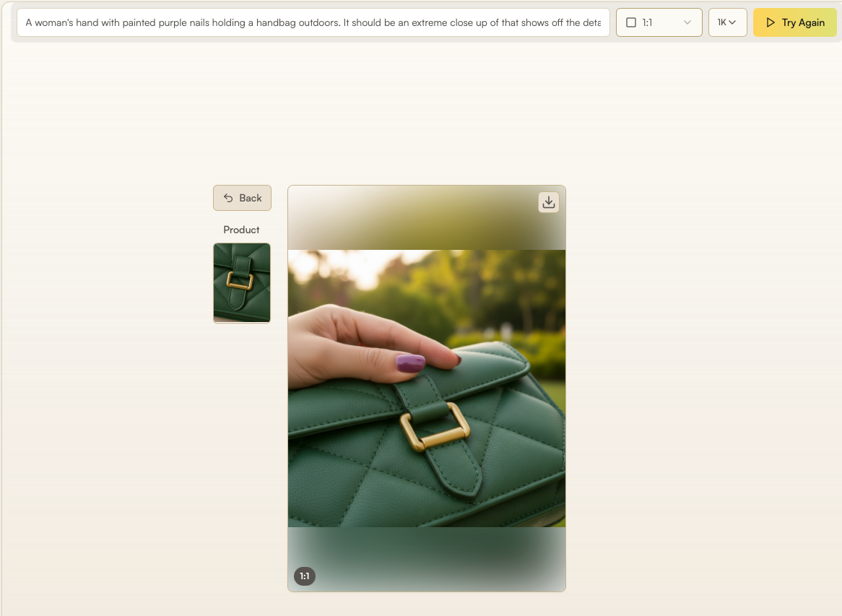Click the gold buckle in the generated image
Screen dimensions: 842x616
[435, 426]
